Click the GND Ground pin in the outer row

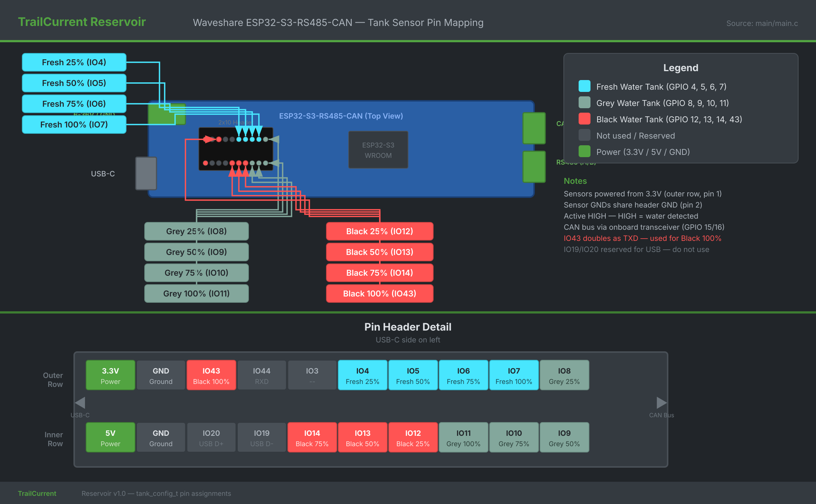point(161,375)
